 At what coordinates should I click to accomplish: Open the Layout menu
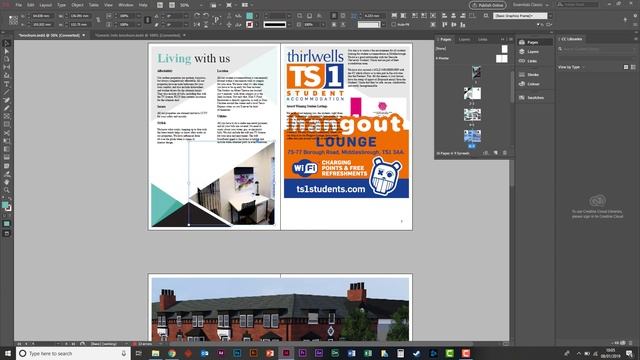[x=45, y=5]
